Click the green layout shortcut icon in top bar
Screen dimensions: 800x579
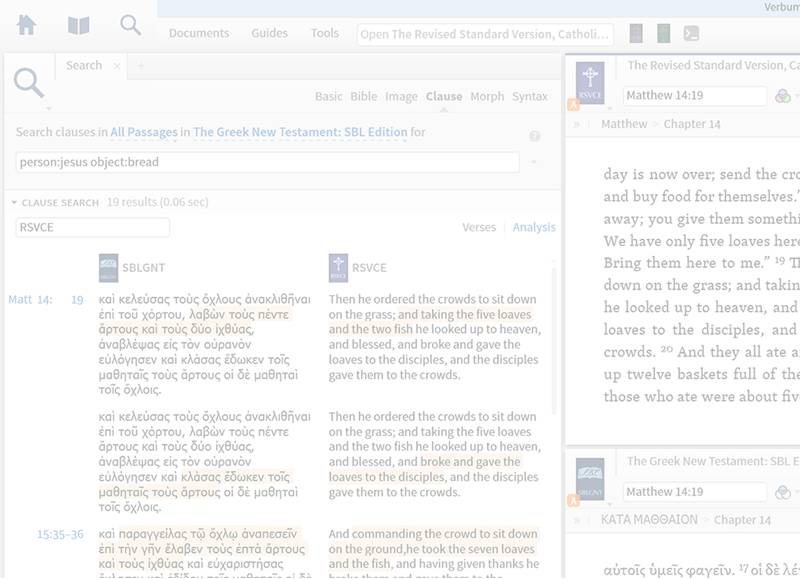(x=663, y=34)
